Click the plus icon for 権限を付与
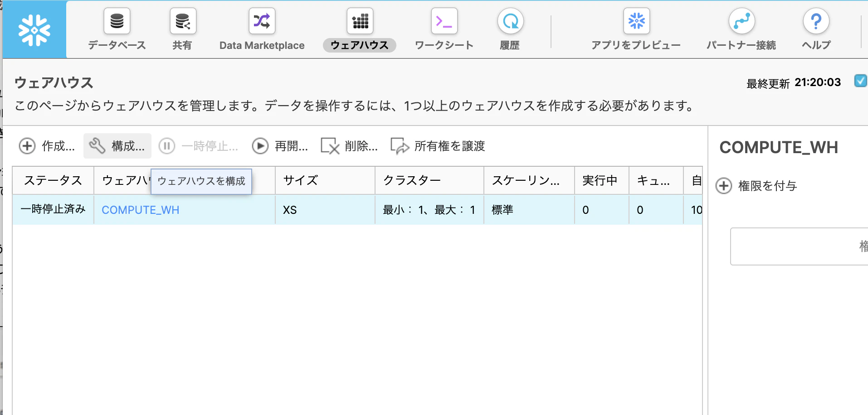This screenshot has height=415, width=868. click(724, 186)
